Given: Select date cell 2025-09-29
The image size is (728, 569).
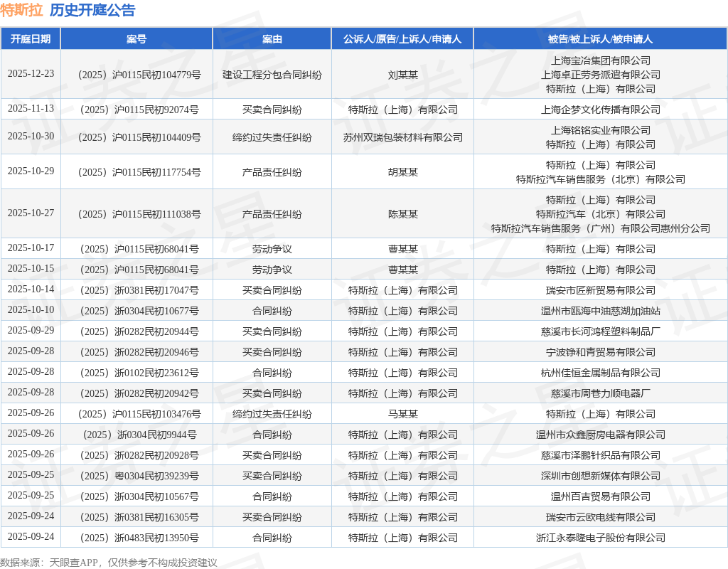Looking at the screenshot, I should click(x=31, y=330).
